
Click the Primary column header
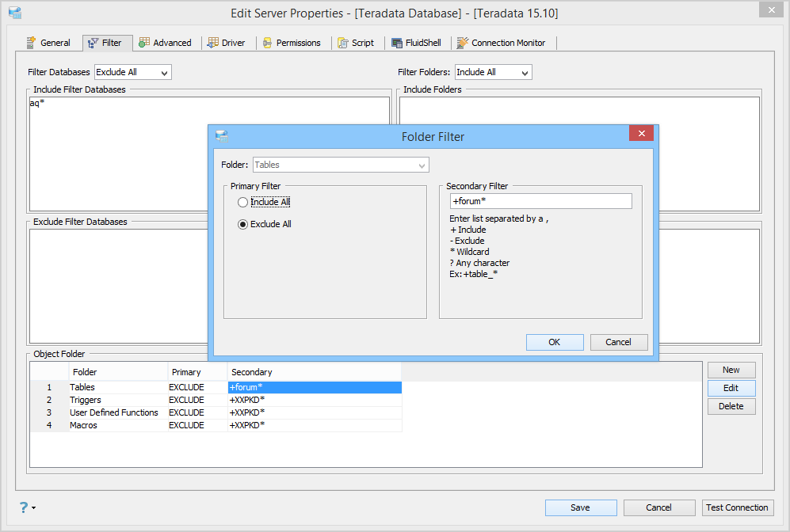[198, 372]
